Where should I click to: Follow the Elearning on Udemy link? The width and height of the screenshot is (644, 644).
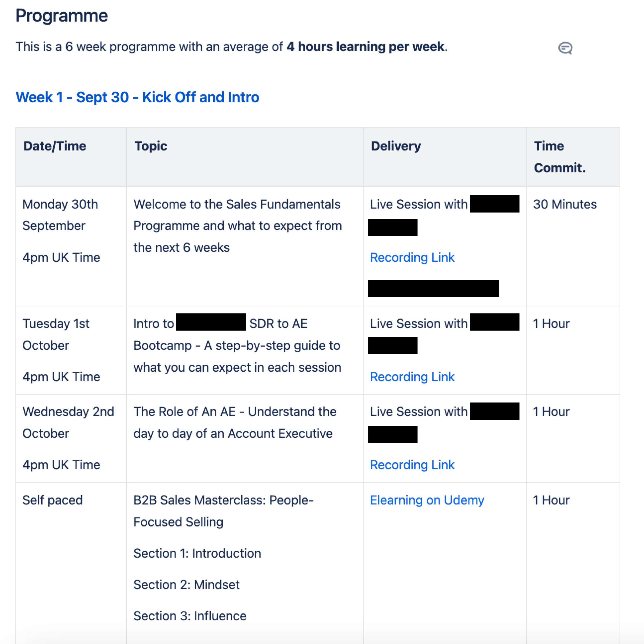[x=427, y=500]
